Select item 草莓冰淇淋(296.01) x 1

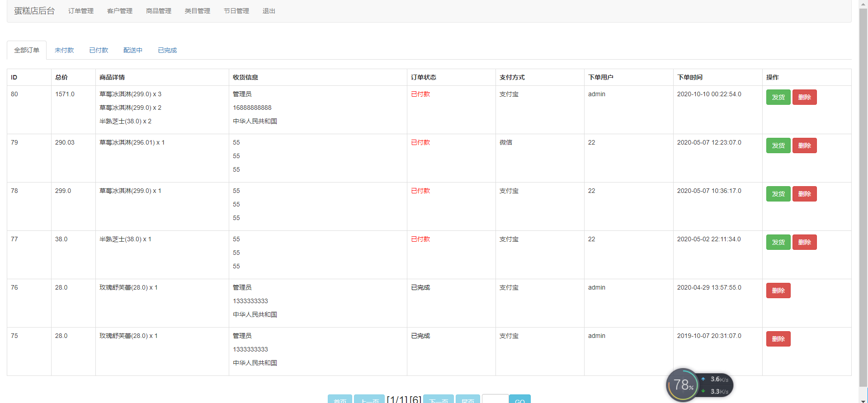(132, 142)
